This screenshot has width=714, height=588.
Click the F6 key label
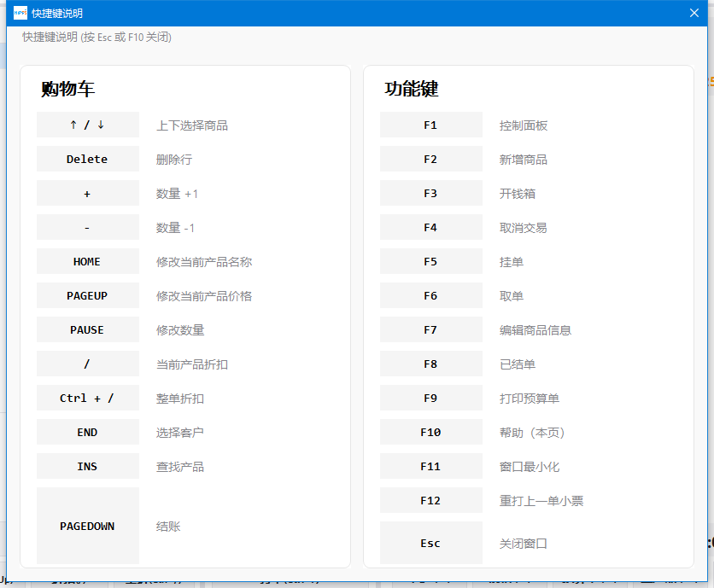(x=430, y=295)
